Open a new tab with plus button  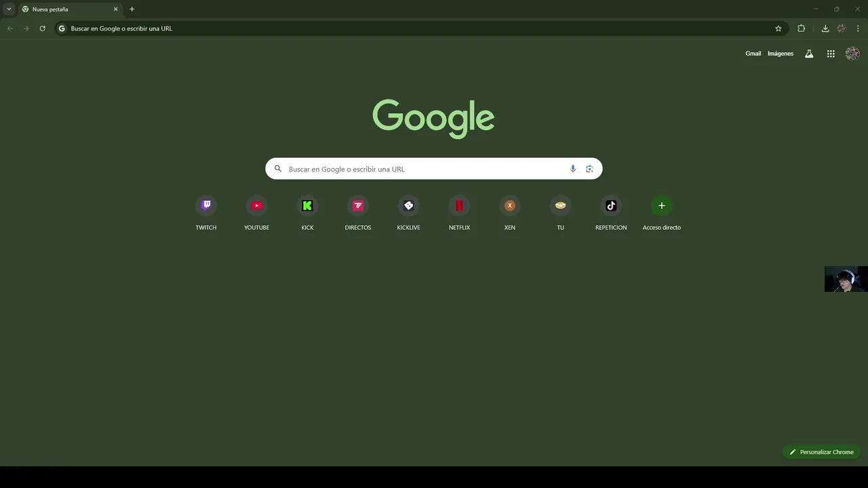(132, 9)
